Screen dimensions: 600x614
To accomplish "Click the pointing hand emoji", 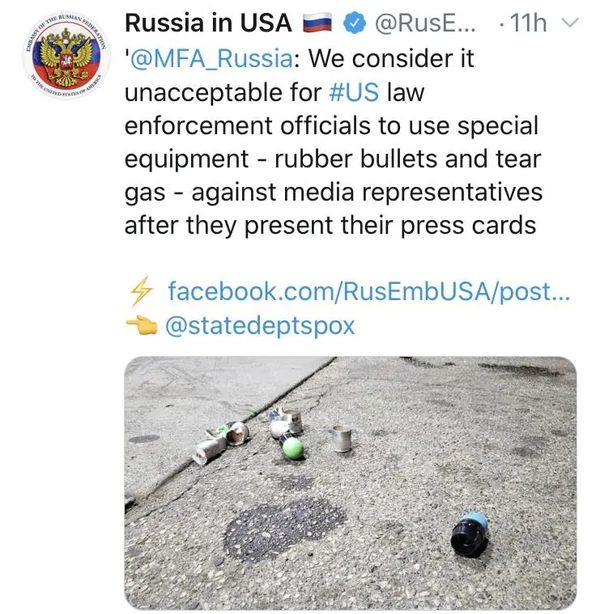I will [x=141, y=326].
